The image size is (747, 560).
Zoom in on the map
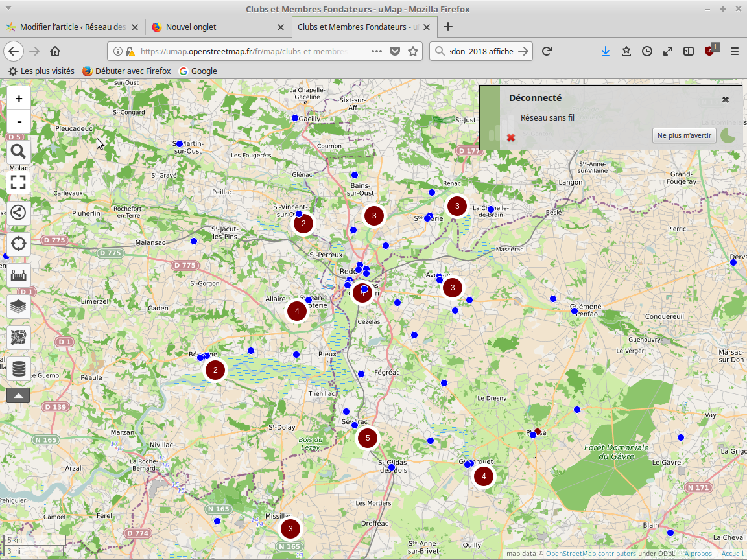pyautogui.click(x=19, y=99)
